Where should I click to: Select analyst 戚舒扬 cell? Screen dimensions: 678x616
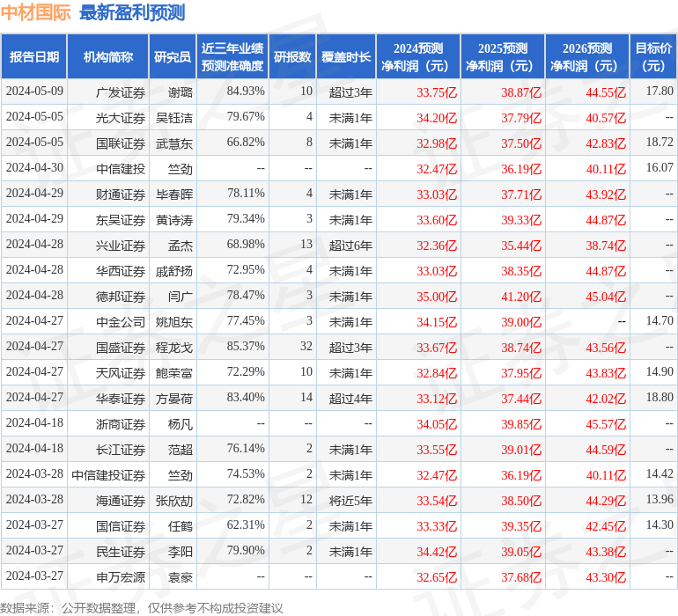[174, 271]
